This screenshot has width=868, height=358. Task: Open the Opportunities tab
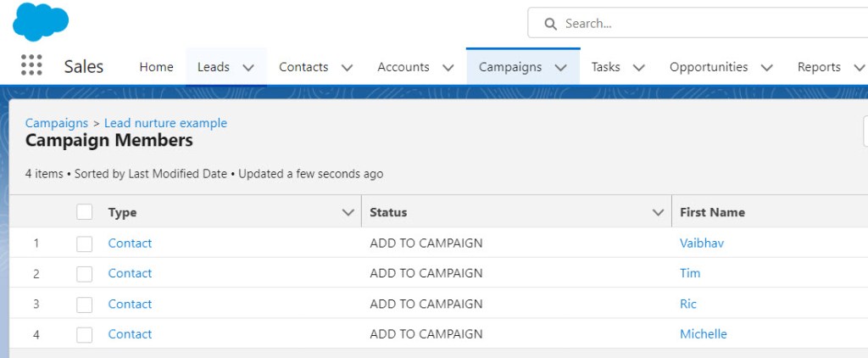click(x=708, y=67)
